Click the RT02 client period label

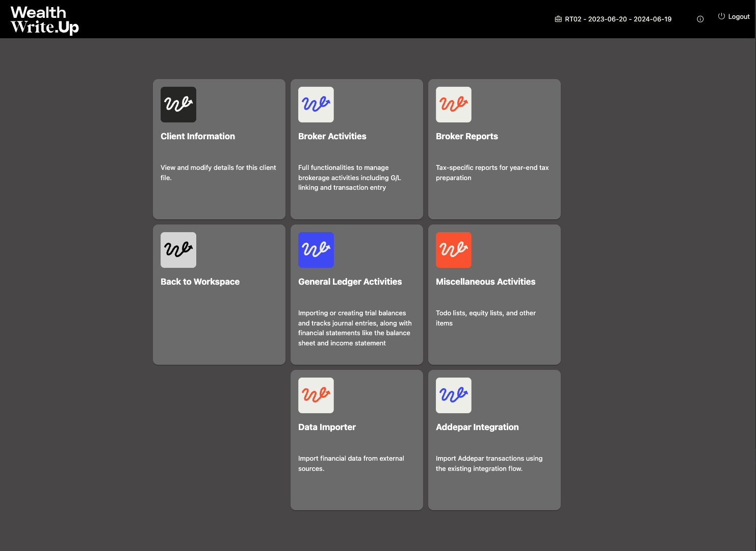pos(618,19)
